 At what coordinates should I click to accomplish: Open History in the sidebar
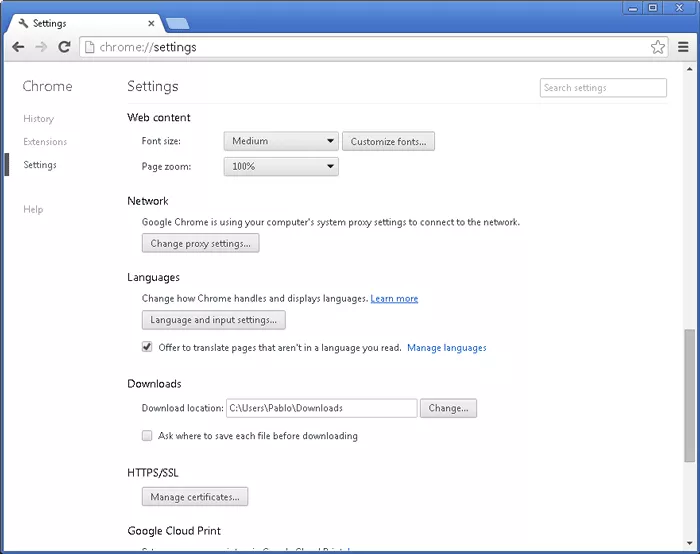click(38, 119)
